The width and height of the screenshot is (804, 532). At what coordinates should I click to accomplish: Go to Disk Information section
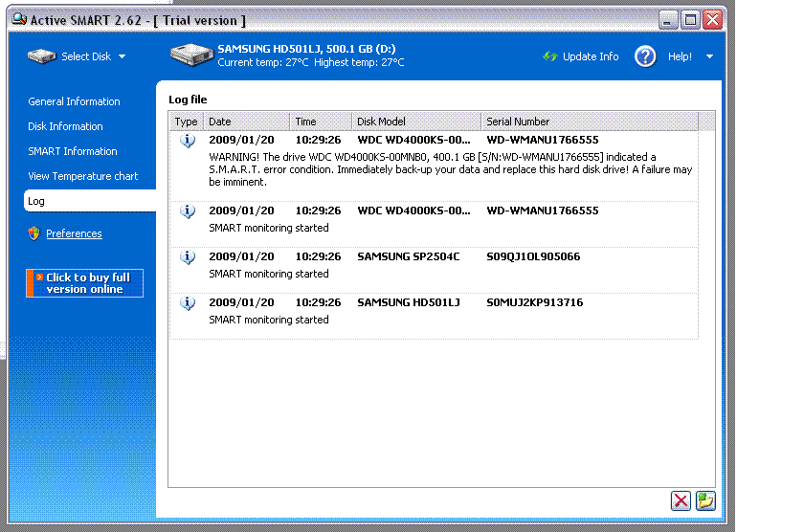pos(65,126)
